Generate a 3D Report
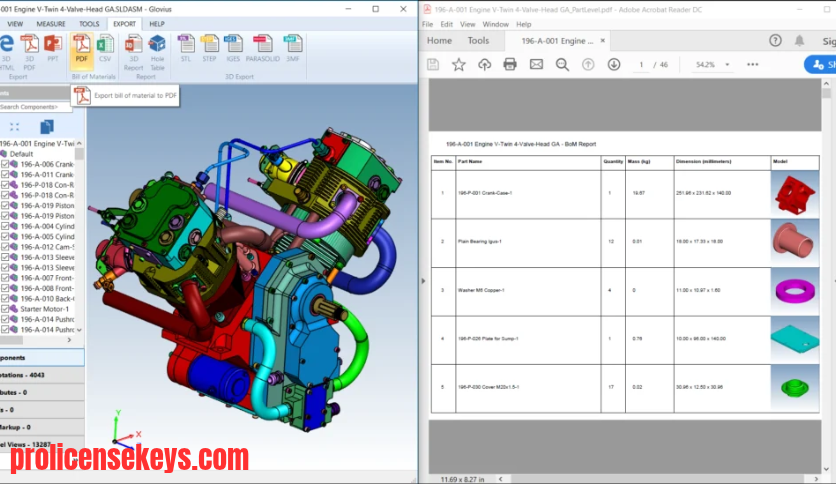This screenshot has height=484, width=836. pos(133,52)
